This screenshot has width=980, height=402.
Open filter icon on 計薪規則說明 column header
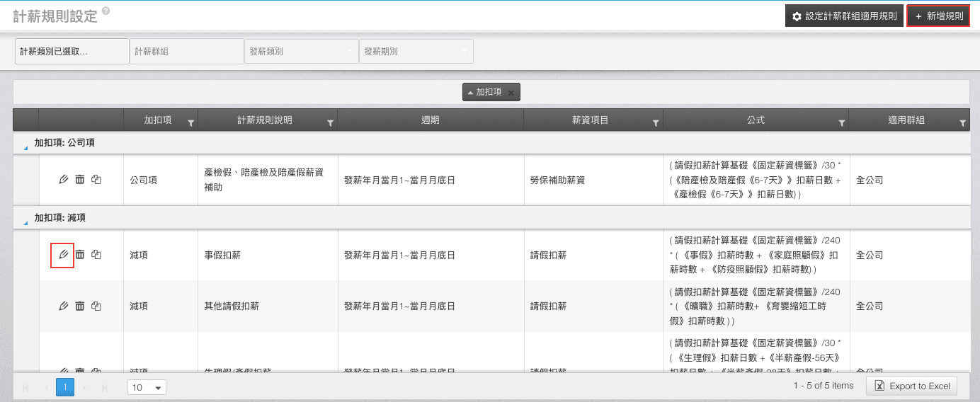[330, 122]
